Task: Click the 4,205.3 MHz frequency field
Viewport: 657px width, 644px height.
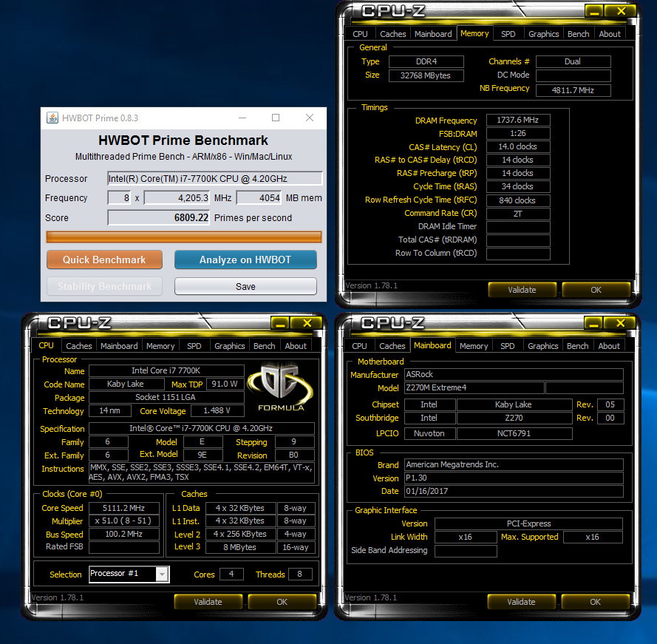Action: click(177, 198)
